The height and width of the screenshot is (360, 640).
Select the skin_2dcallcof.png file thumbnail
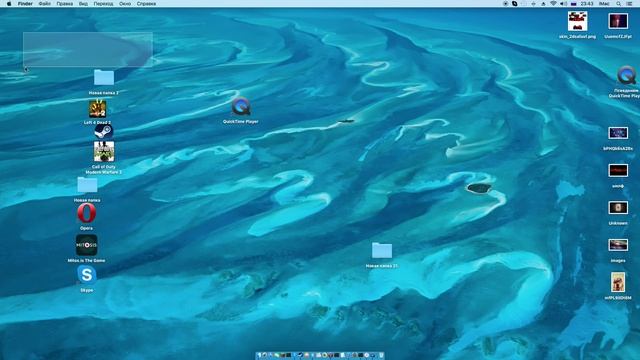pos(577,21)
